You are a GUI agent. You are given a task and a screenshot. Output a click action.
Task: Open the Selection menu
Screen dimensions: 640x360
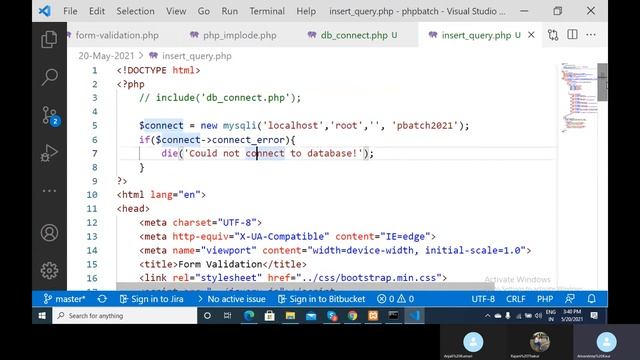[135, 11]
